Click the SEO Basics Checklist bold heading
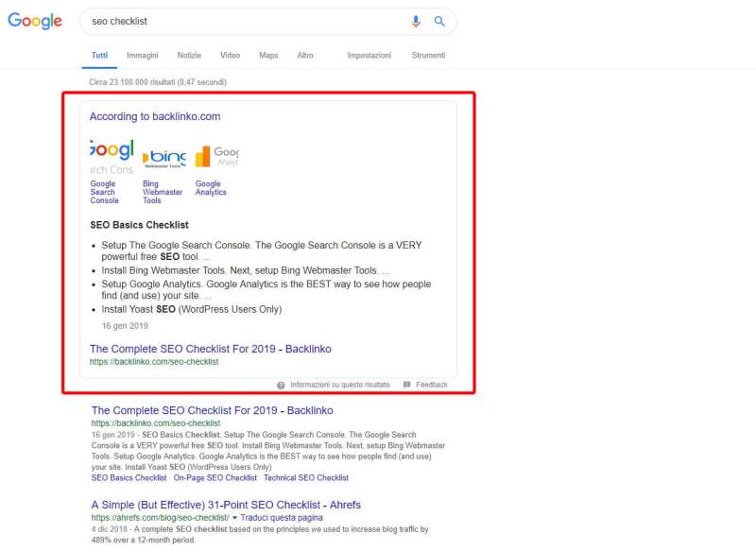Screen dimensions: 756x551 pyautogui.click(x=139, y=225)
